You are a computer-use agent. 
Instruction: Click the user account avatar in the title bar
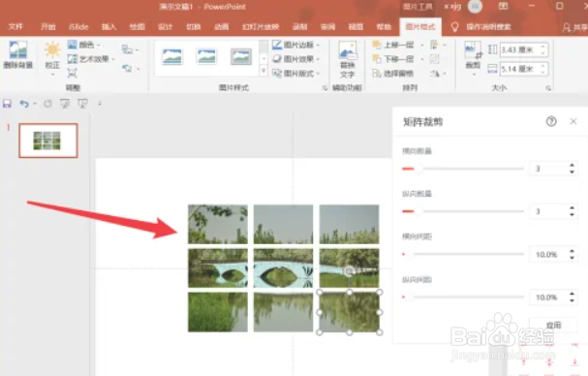(475, 7)
